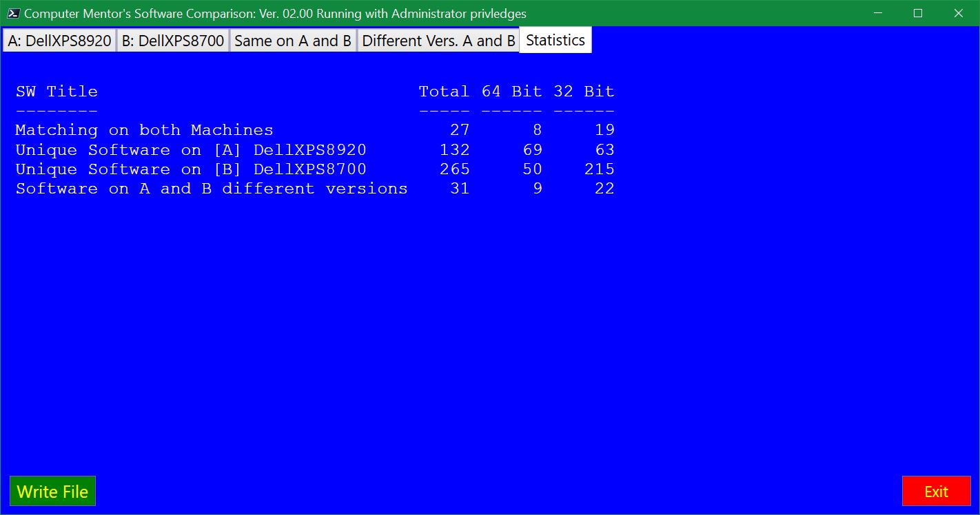
Task: Click 'Software on A and B different versions' label
Action: [x=212, y=189]
